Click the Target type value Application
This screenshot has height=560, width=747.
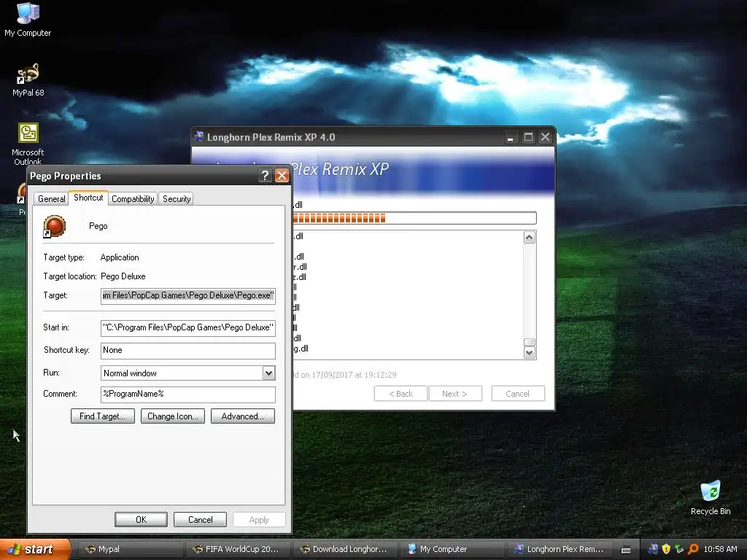[120, 257]
